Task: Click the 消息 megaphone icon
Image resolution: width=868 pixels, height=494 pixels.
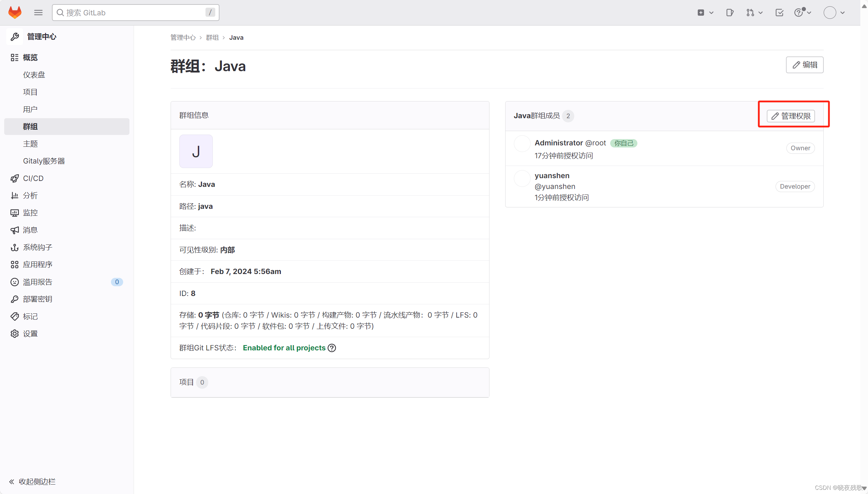Action: coord(14,230)
